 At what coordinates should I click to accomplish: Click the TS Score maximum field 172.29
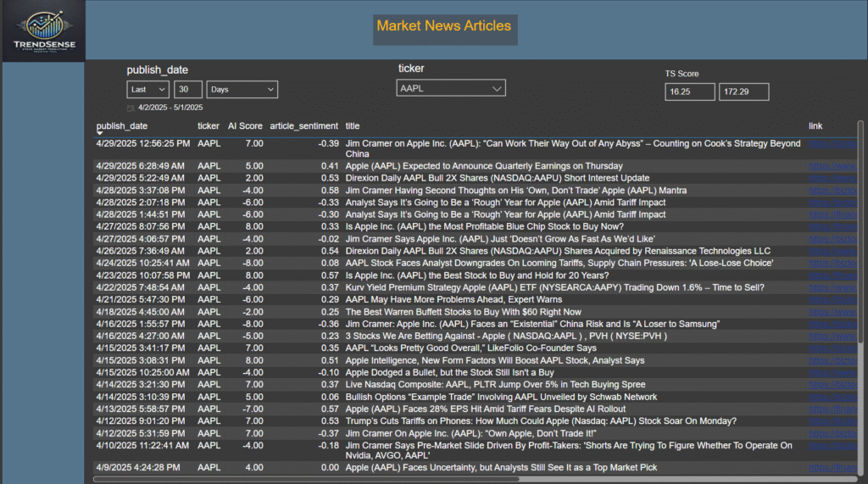[743, 92]
